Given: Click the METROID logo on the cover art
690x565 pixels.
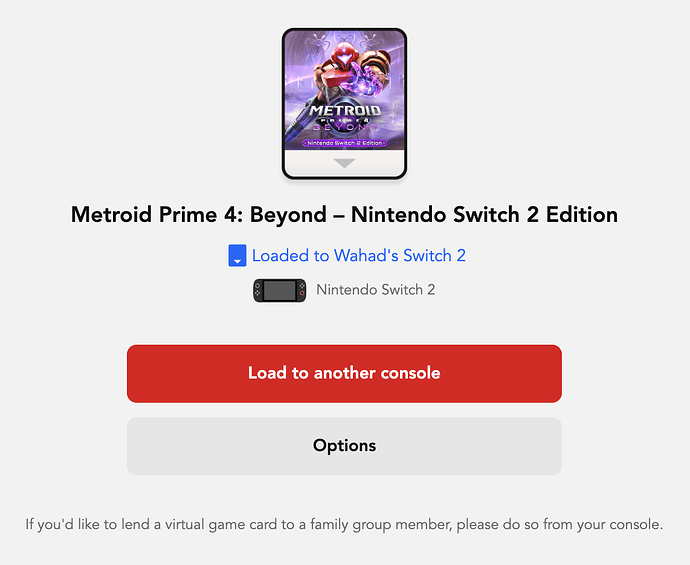Looking at the screenshot, I should tap(344, 110).
